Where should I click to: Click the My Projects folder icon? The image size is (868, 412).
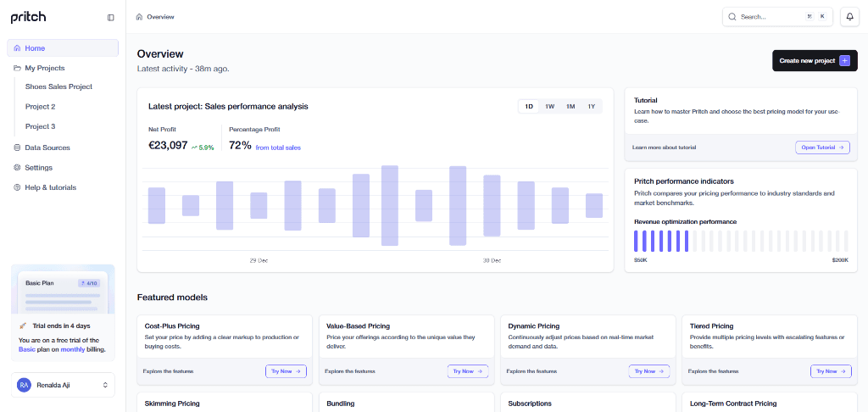(17, 68)
